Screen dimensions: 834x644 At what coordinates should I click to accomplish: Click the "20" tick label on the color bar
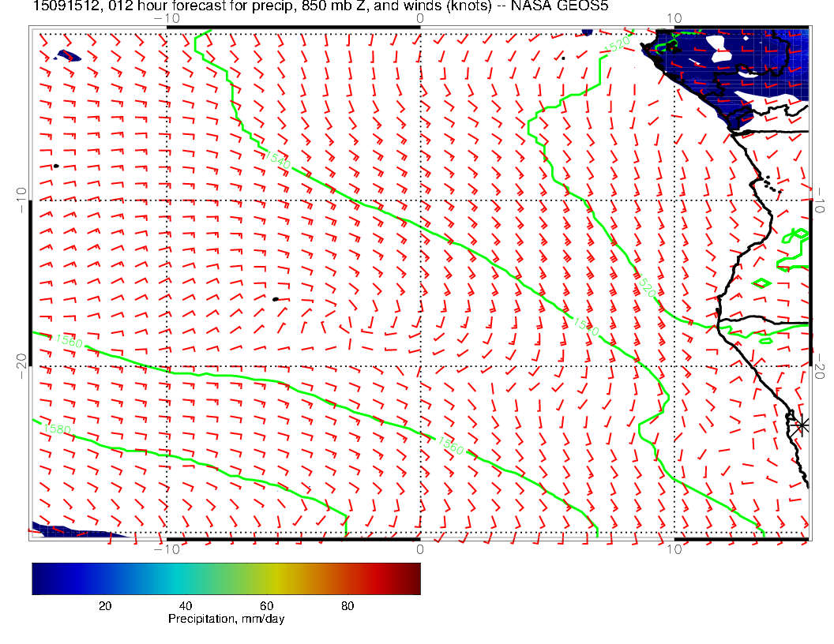tap(105, 606)
